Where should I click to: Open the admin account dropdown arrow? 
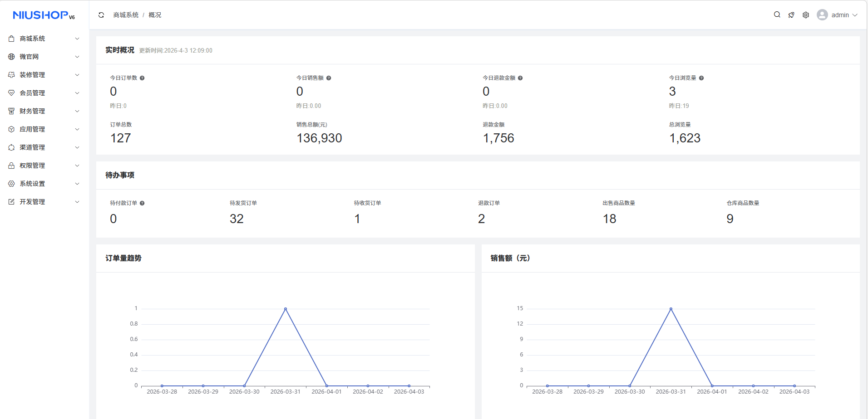tap(855, 15)
